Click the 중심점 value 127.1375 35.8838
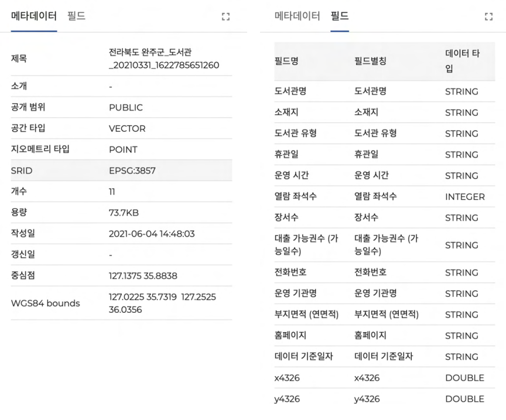506x420 pixels. pyautogui.click(x=143, y=275)
